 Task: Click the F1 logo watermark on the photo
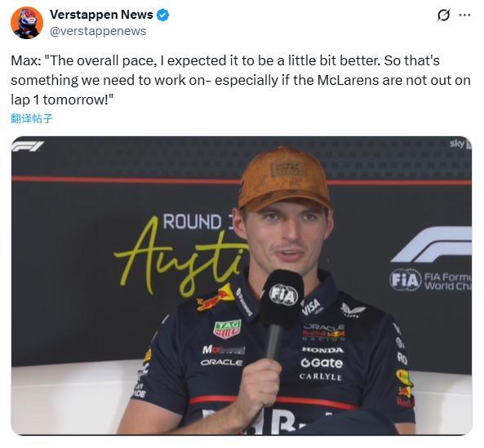pos(28,146)
